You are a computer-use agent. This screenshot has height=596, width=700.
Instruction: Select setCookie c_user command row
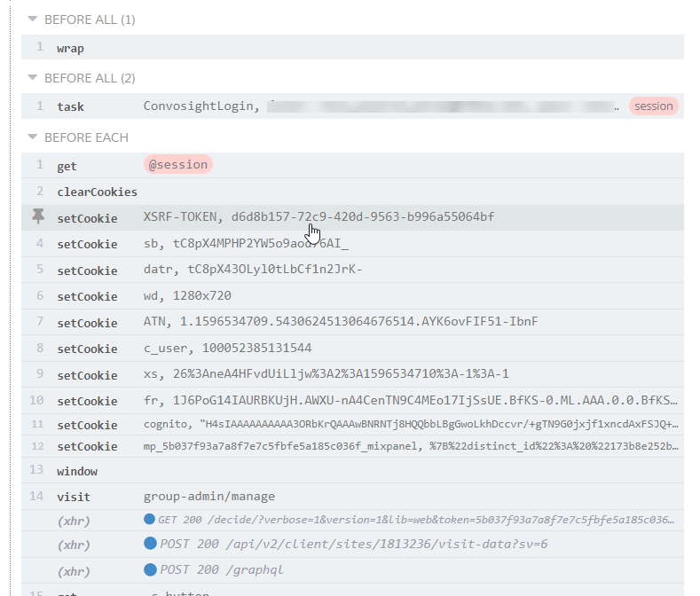point(352,349)
